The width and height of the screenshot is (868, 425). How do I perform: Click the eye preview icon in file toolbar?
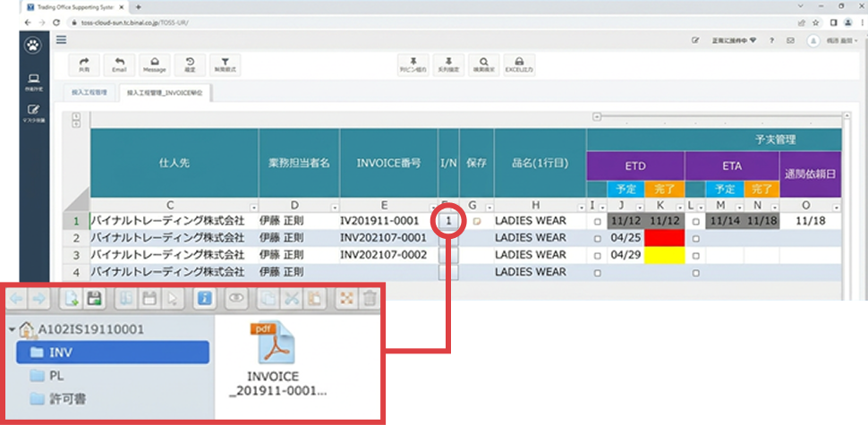coord(237,299)
